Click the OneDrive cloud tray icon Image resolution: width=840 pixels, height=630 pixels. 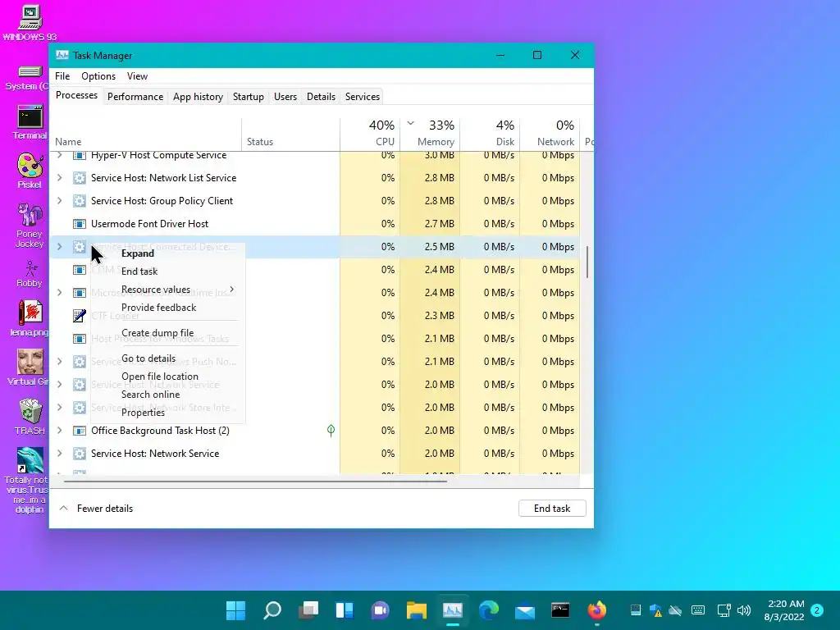676,610
